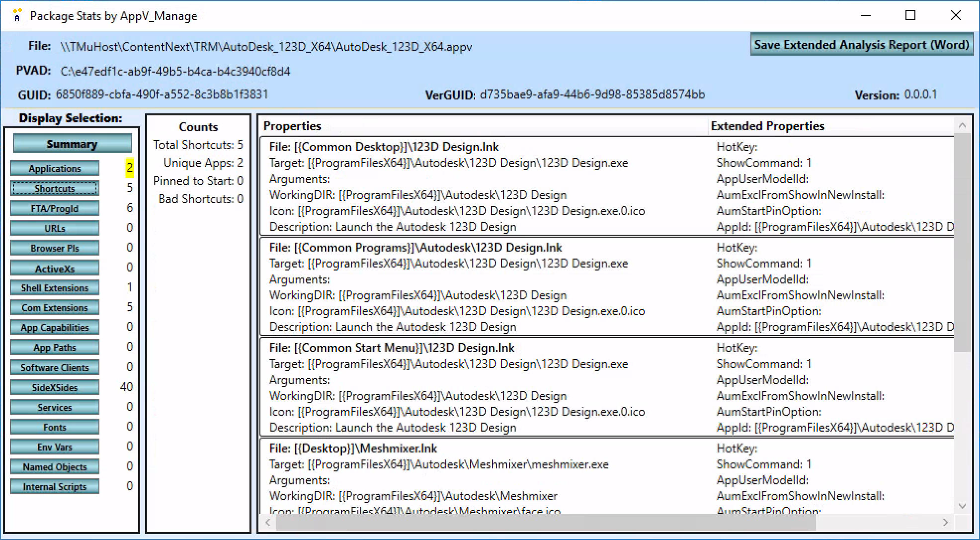Image resolution: width=980 pixels, height=540 pixels.
Task: View Software Clients entries
Action: point(55,367)
